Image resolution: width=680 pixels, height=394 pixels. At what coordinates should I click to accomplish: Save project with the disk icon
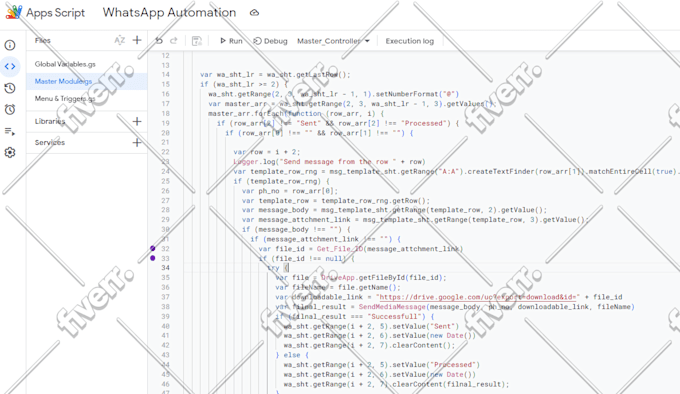[197, 41]
